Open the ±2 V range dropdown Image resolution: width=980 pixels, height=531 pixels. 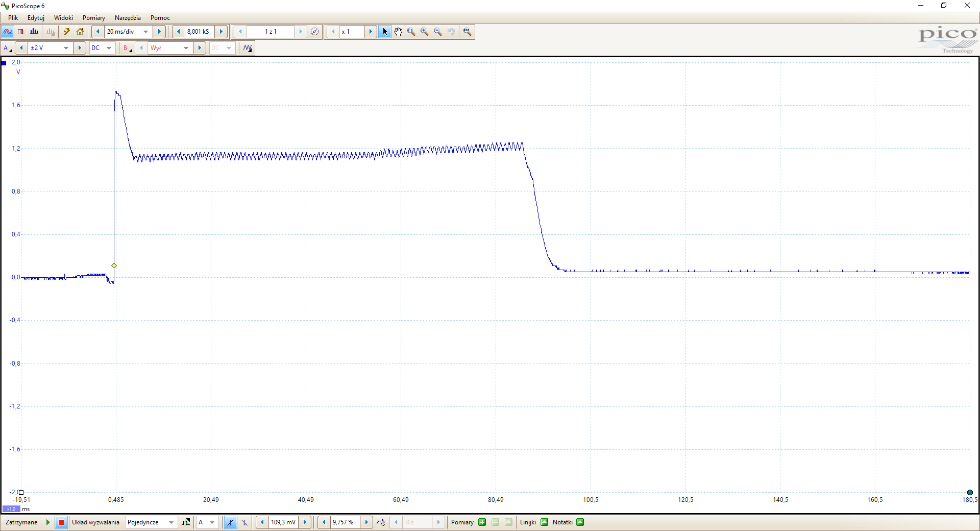(66, 48)
